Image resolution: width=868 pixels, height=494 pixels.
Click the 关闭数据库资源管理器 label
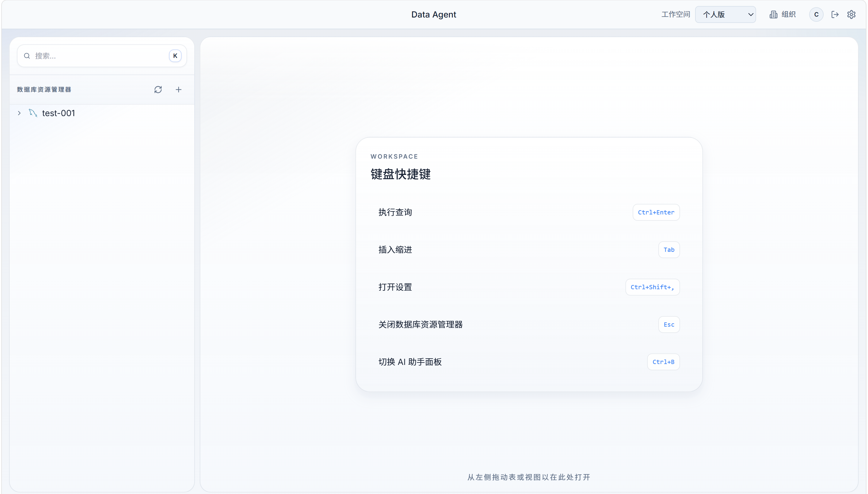tap(421, 325)
